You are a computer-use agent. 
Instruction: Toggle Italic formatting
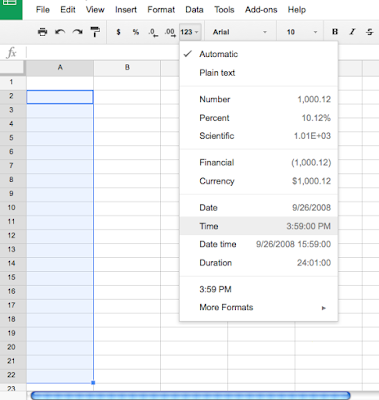352,32
